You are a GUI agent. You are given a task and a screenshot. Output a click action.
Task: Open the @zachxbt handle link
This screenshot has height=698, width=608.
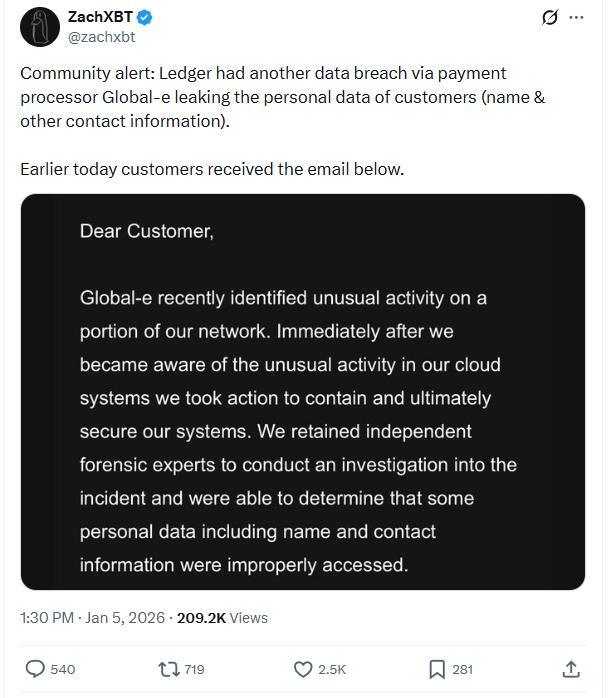101,37
